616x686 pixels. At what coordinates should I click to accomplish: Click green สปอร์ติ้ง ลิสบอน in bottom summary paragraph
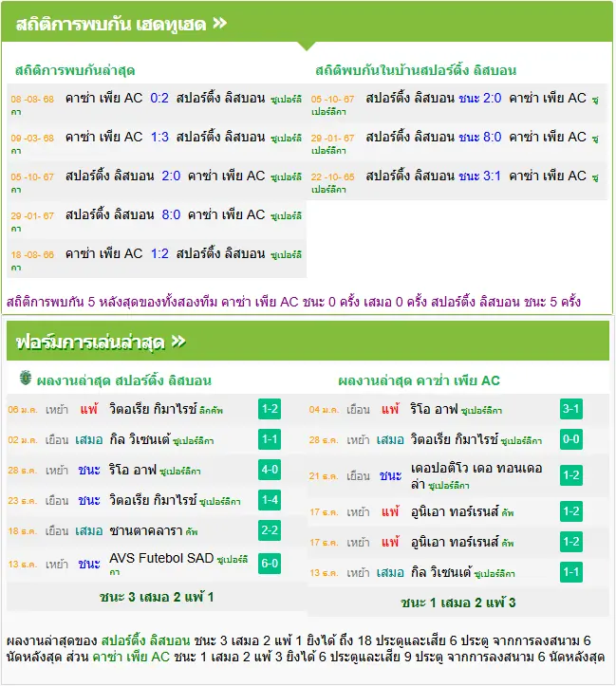[145, 641]
